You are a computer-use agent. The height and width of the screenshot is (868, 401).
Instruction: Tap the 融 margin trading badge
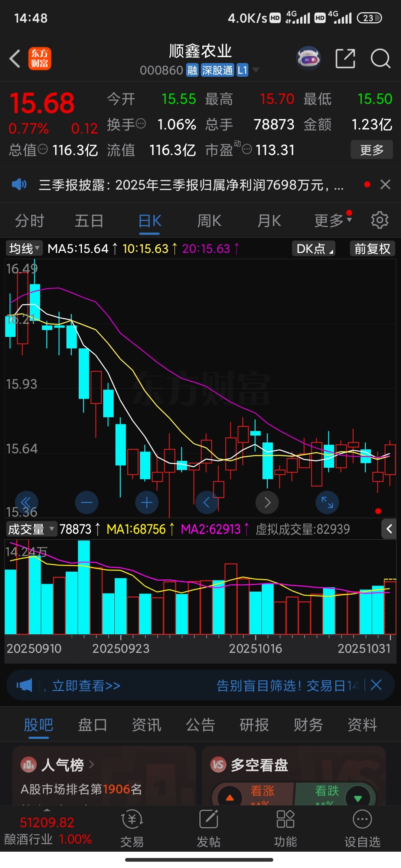(x=192, y=70)
